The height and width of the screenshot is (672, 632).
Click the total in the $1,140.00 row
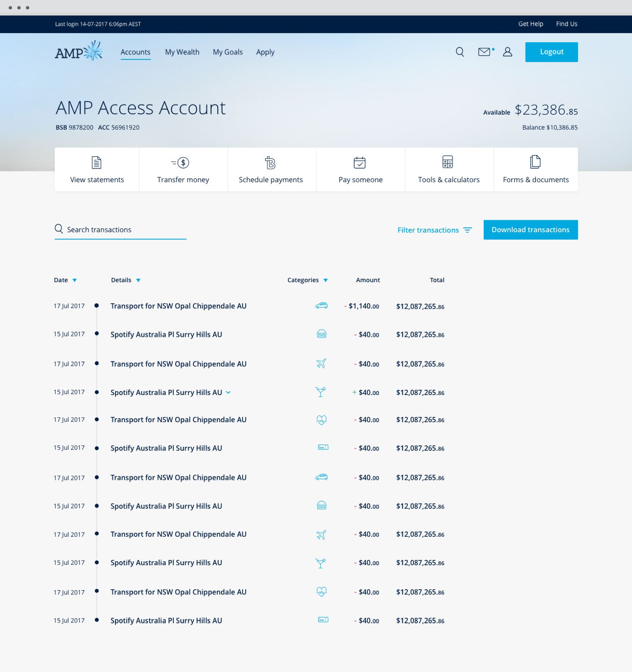coord(420,306)
